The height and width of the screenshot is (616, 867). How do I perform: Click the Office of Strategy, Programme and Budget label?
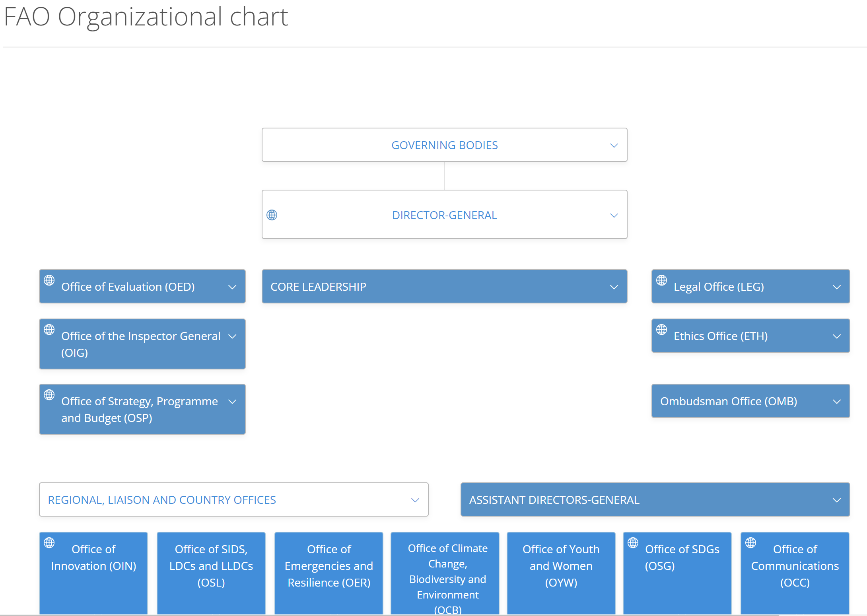[x=140, y=410]
